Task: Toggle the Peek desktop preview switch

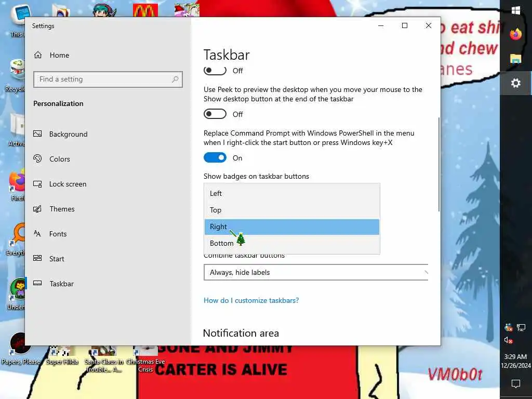Action: click(215, 114)
